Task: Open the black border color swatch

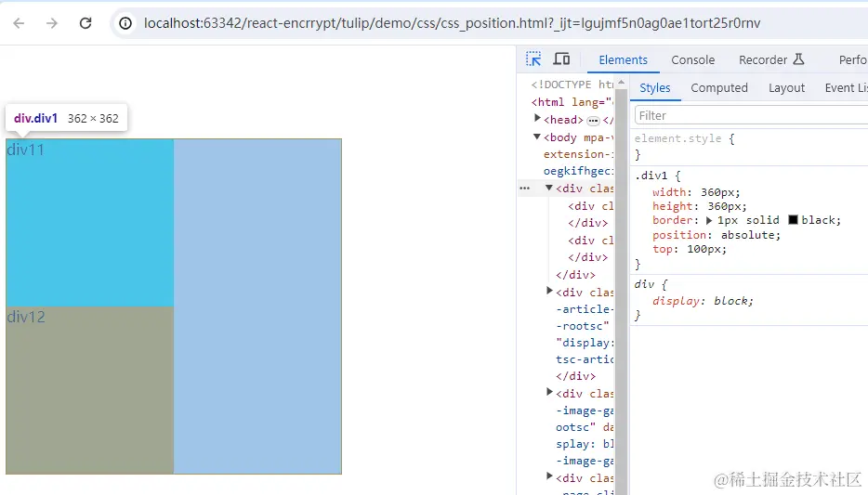Action: click(x=793, y=220)
